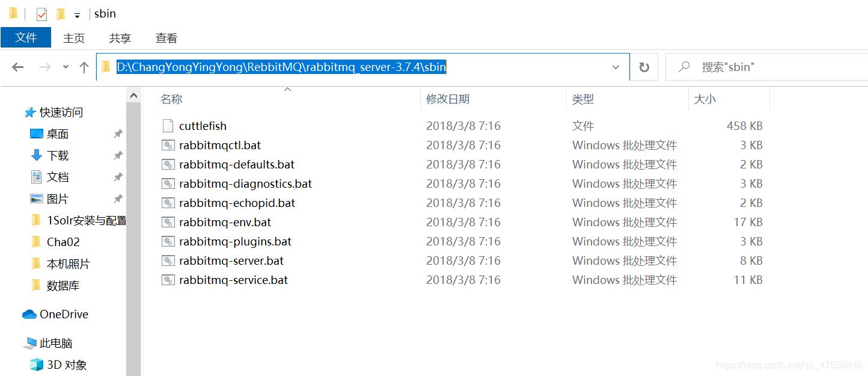Select rabbitmq-plugins.bat in the file list
Screen dimensions: 868x376
tap(234, 241)
